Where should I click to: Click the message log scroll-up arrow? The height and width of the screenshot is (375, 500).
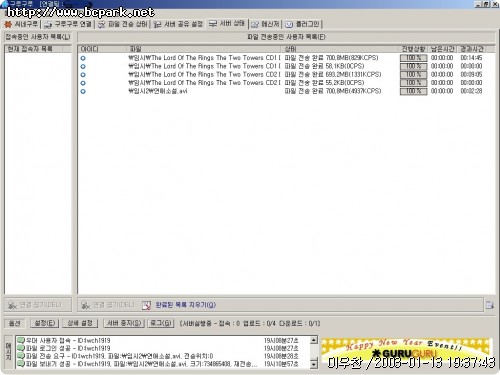[314, 340]
